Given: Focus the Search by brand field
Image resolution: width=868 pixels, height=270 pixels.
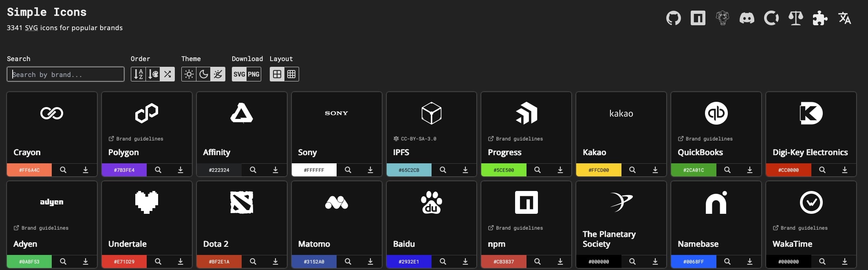Looking at the screenshot, I should tap(66, 74).
